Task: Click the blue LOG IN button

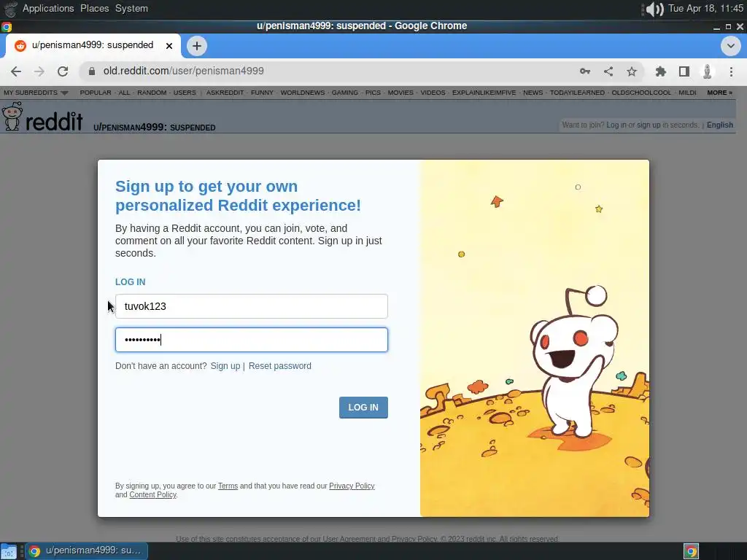Action: tap(363, 408)
